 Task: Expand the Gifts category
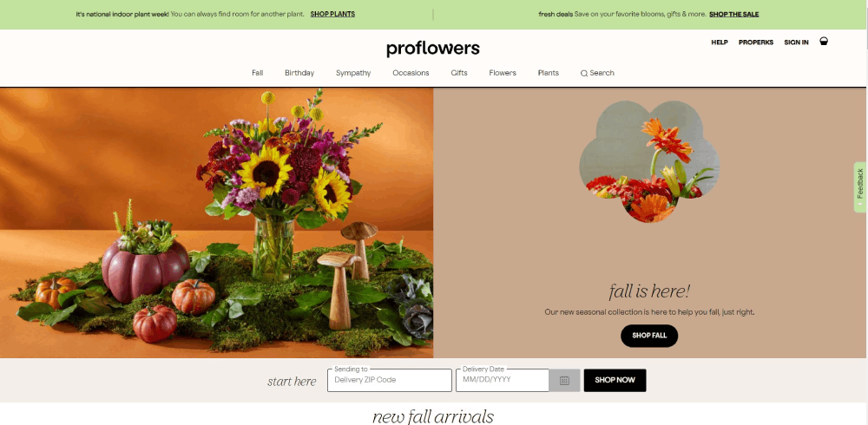tap(459, 73)
